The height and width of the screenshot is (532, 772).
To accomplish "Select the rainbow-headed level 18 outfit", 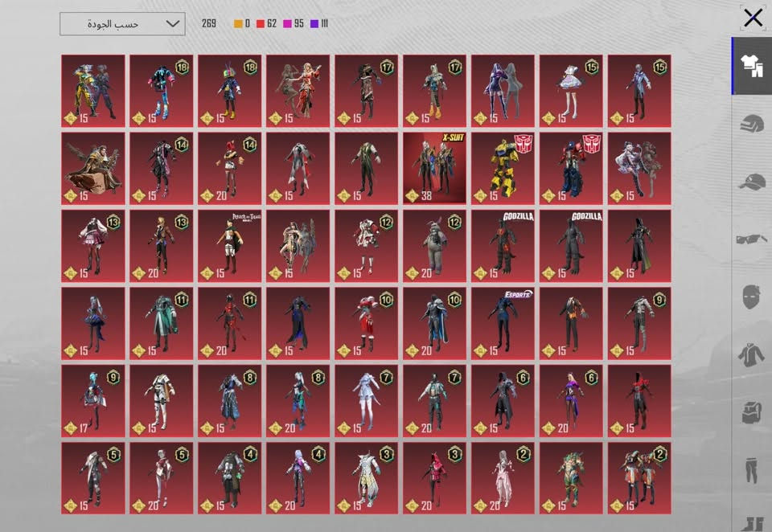I will point(230,91).
